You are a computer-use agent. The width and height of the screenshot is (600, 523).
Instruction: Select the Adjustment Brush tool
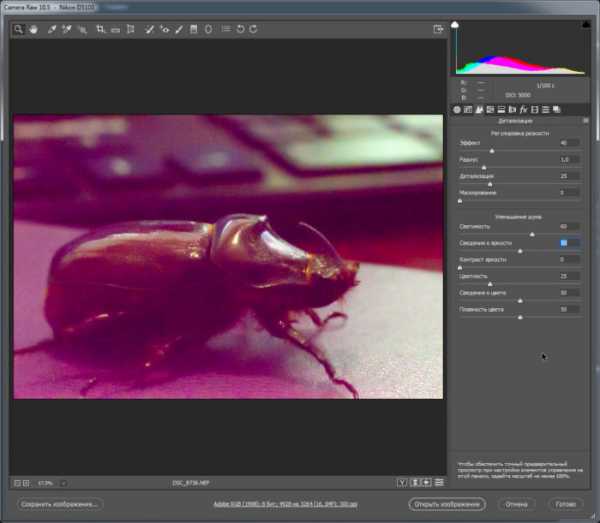(x=179, y=29)
